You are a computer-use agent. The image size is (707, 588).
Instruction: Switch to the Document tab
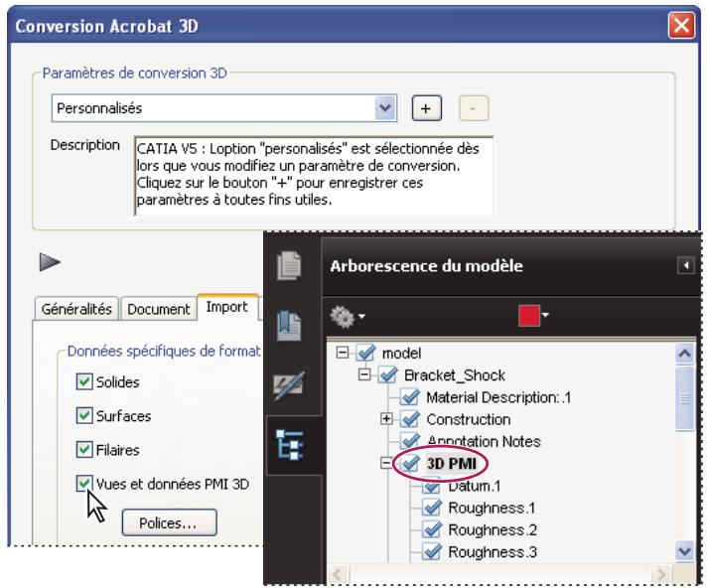pyautogui.click(x=159, y=309)
